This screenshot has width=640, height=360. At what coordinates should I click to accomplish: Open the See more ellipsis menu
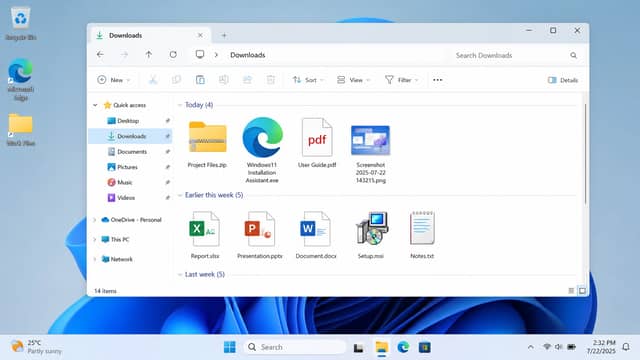point(438,80)
